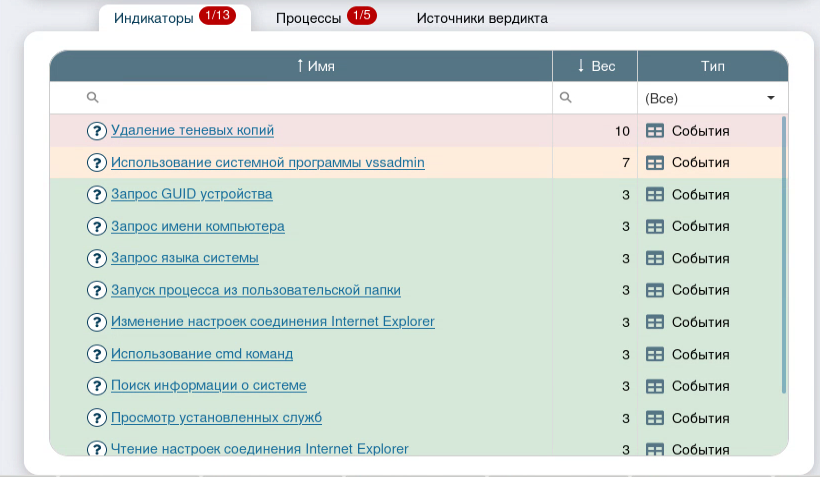Select the Индикаторы tab

174,18
